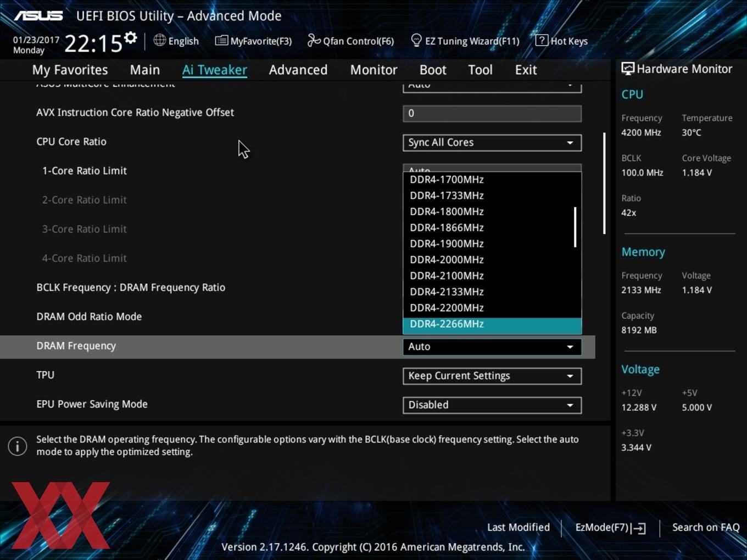This screenshot has width=747, height=560.
Task: Go to the Advanced tab
Action: click(298, 70)
